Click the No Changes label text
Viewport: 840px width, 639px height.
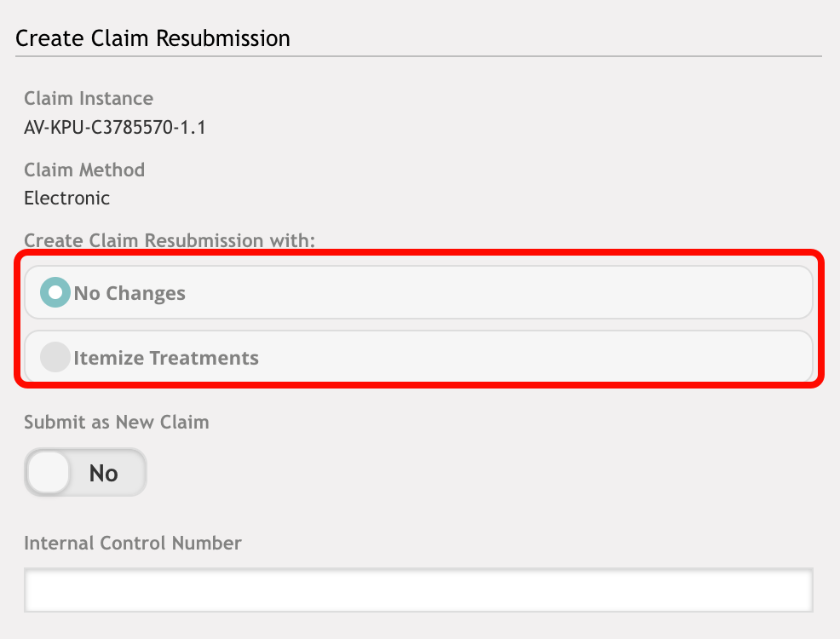click(x=129, y=293)
